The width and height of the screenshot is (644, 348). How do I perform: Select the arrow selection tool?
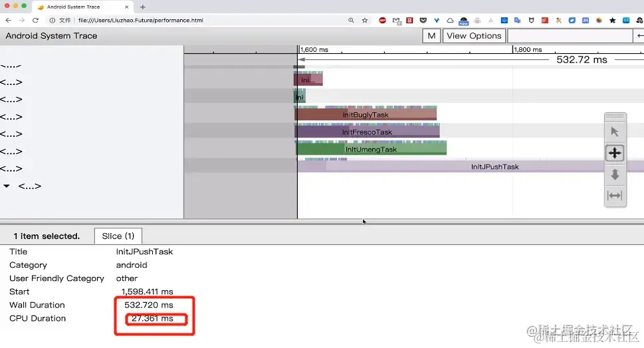(x=615, y=132)
